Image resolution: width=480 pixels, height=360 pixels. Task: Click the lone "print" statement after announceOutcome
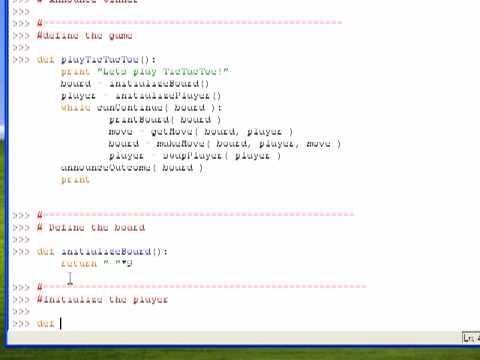click(x=75, y=180)
